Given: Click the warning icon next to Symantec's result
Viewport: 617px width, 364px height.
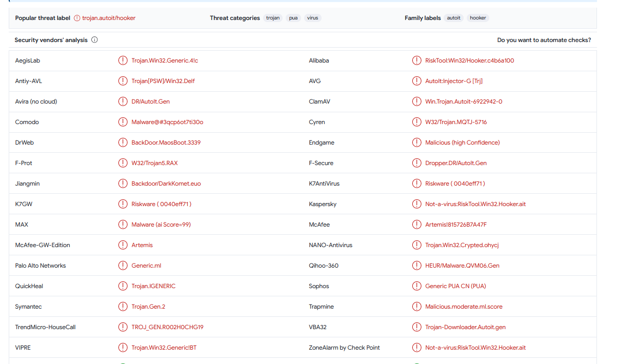Looking at the screenshot, I should pos(123,307).
